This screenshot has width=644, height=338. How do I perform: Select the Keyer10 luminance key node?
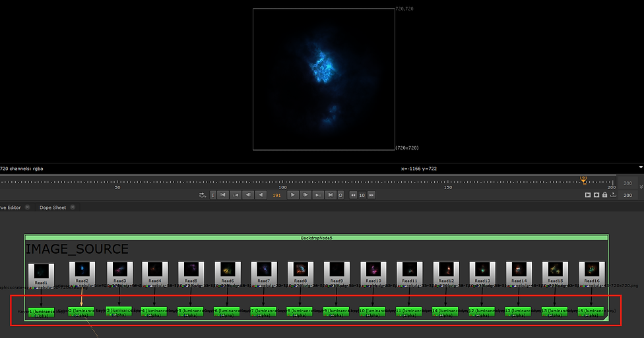[373, 312]
